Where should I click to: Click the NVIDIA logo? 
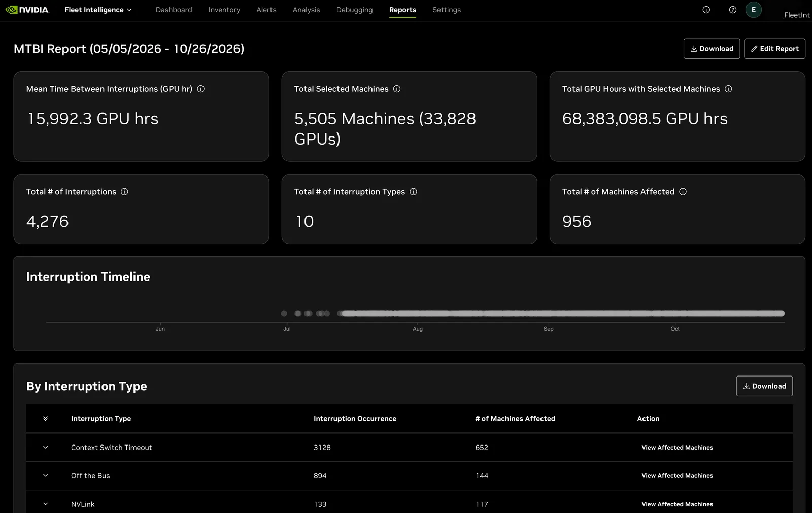tap(27, 10)
